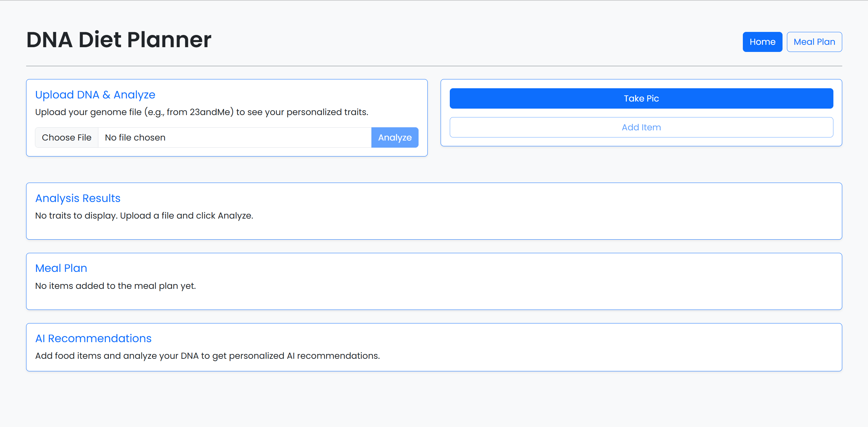
Task: Click the Meal Plan section heading
Action: tap(61, 268)
